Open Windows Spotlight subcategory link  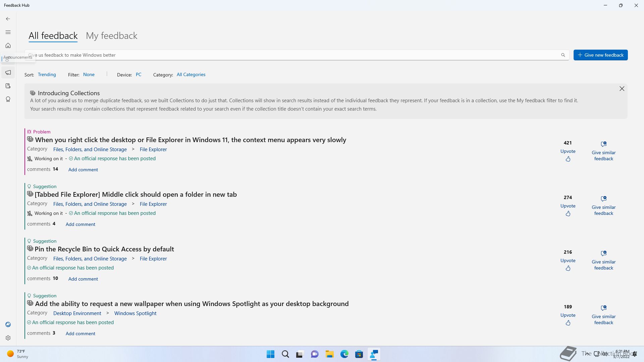click(x=135, y=313)
